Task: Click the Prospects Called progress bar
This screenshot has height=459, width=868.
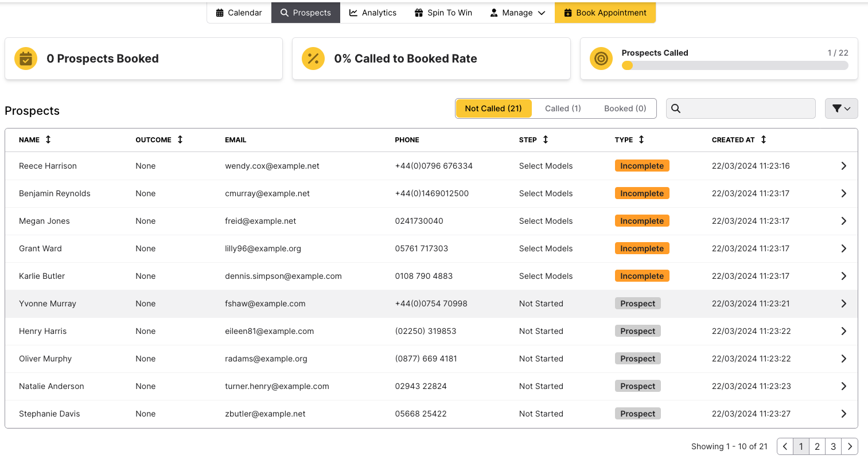Action: tap(735, 65)
